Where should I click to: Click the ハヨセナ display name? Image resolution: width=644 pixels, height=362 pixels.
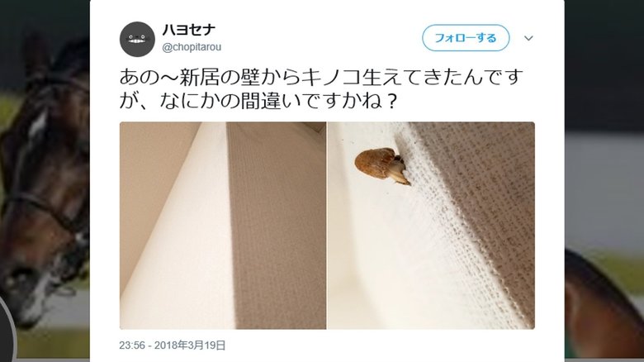188,30
